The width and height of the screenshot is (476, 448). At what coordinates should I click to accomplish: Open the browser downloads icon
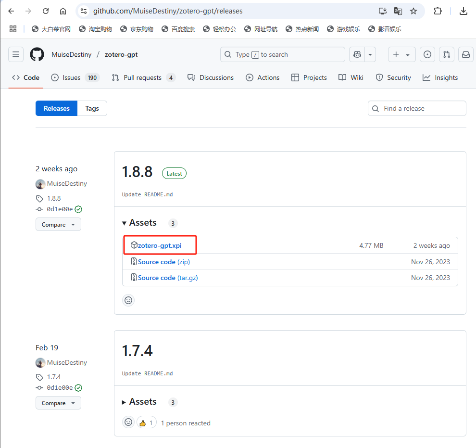tap(463, 11)
